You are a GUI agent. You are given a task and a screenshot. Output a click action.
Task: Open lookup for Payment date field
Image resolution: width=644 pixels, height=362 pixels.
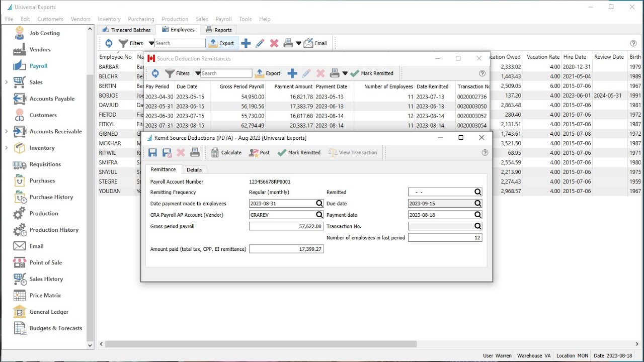pyautogui.click(x=477, y=215)
